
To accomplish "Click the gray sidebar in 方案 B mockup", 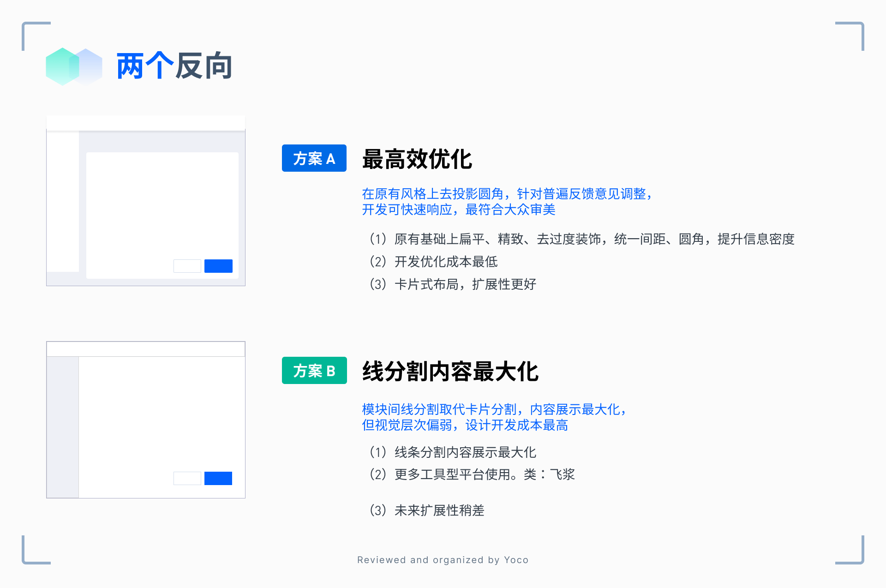I will 63,427.
